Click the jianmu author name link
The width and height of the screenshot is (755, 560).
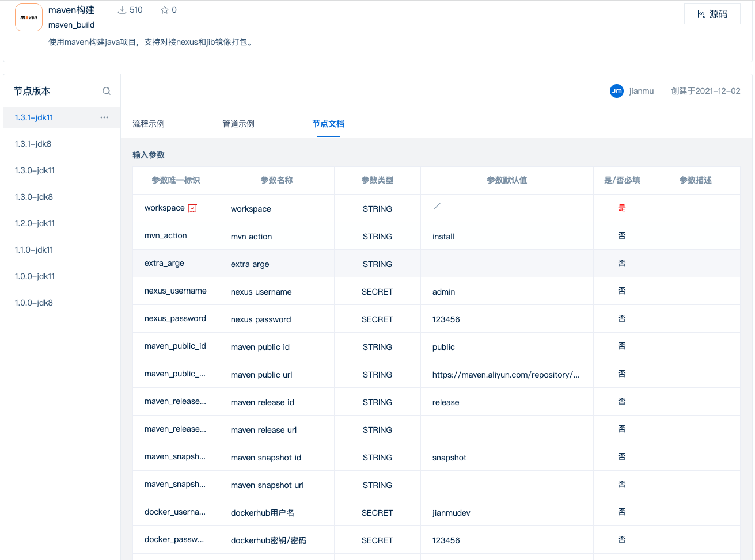click(x=642, y=91)
